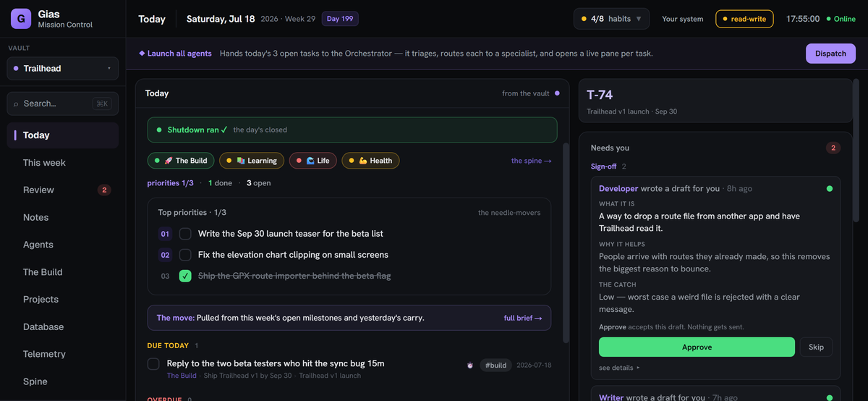Image resolution: width=868 pixels, height=401 pixels.
Task: Click the green dot on Developer draft
Action: coord(830,189)
